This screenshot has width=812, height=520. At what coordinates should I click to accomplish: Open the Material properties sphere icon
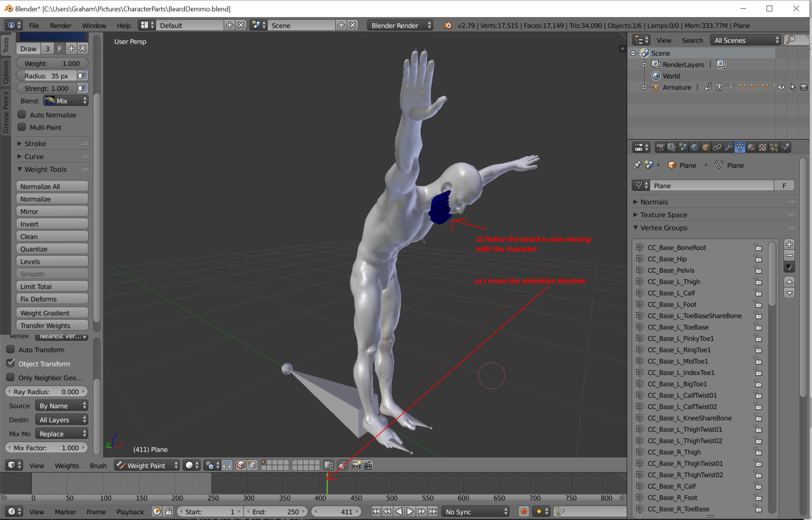pos(751,147)
